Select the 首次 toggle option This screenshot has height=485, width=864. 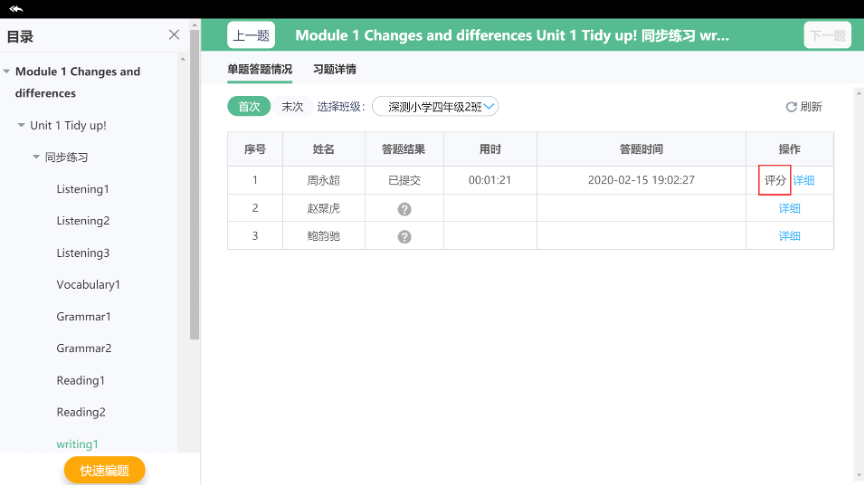tap(249, 106)
